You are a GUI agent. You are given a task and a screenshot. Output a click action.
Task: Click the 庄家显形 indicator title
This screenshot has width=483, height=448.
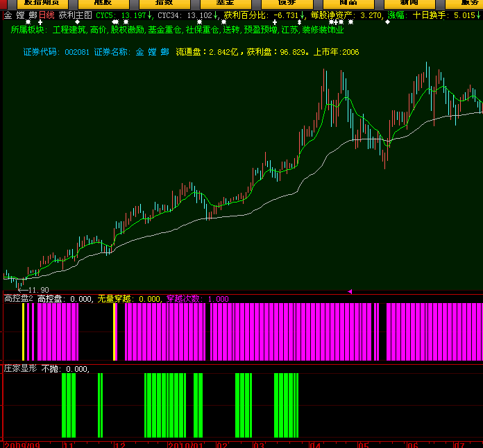point(20,368)
